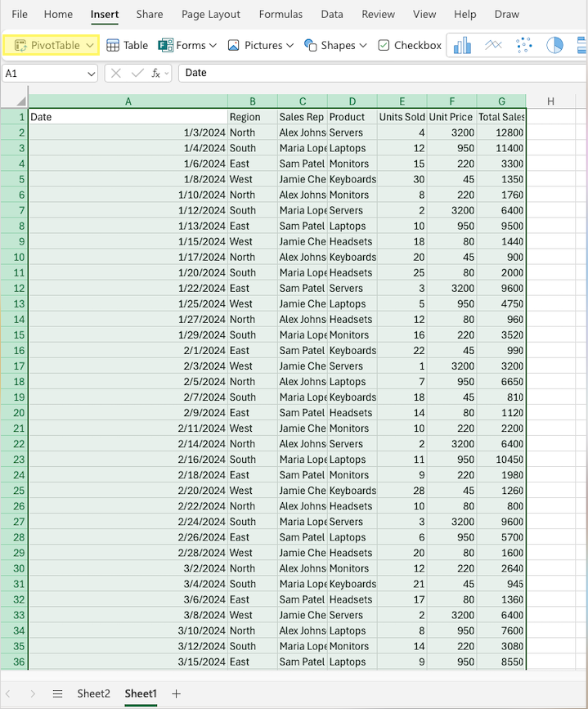
Task: Open the PivotTable dropdown arrow
Action: (90, 45)
